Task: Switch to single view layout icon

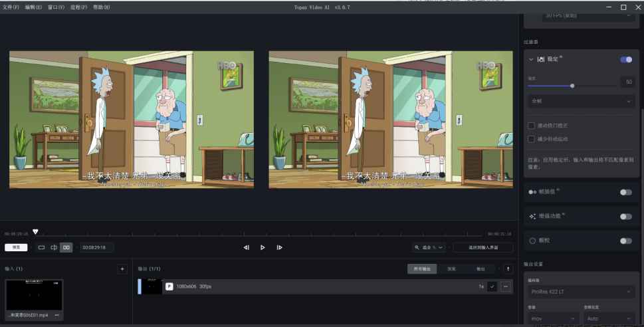Action: click(x=41, y=247)
